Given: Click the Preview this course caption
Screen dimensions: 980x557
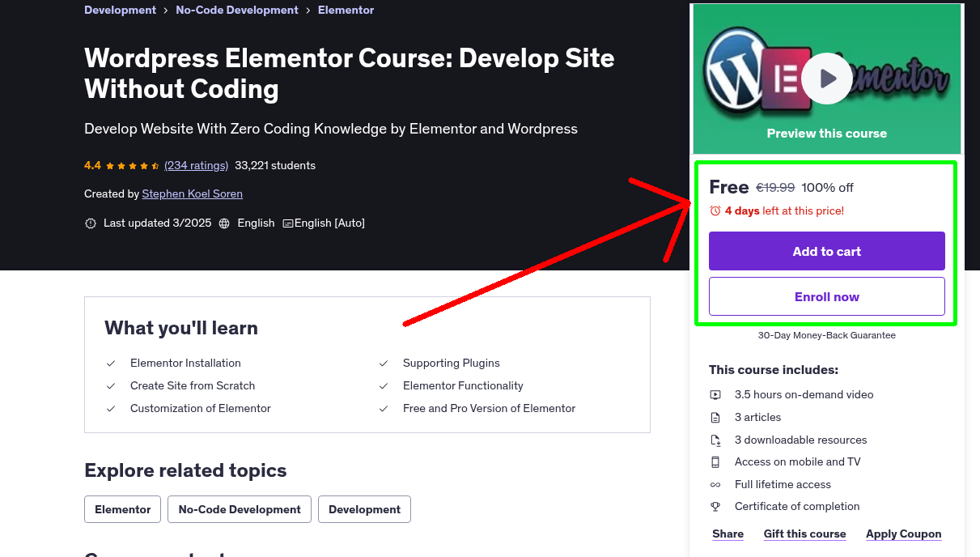Looking at the screenshot, I should pos(827,134).
